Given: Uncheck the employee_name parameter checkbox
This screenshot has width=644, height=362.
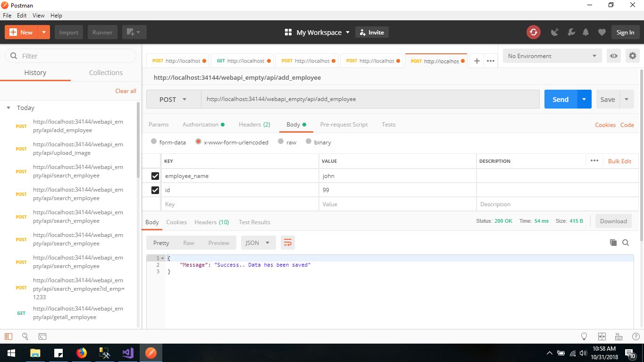Looking at the screenshot, I should [155, 176].
